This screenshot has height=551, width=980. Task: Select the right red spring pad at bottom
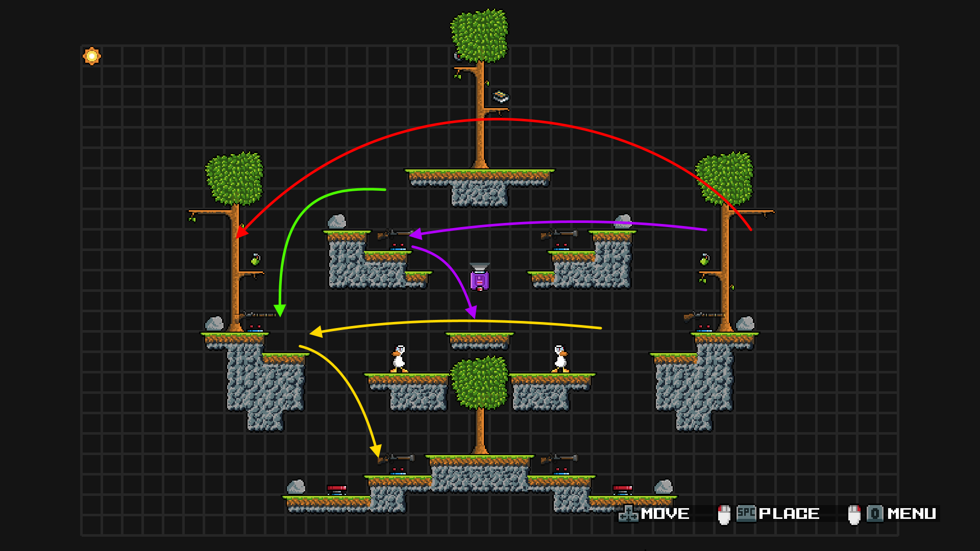(622, 490)
